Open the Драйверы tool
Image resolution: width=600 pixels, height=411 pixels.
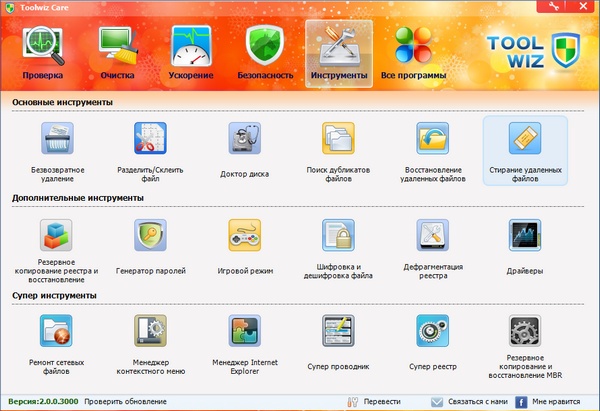coord(525,236)
